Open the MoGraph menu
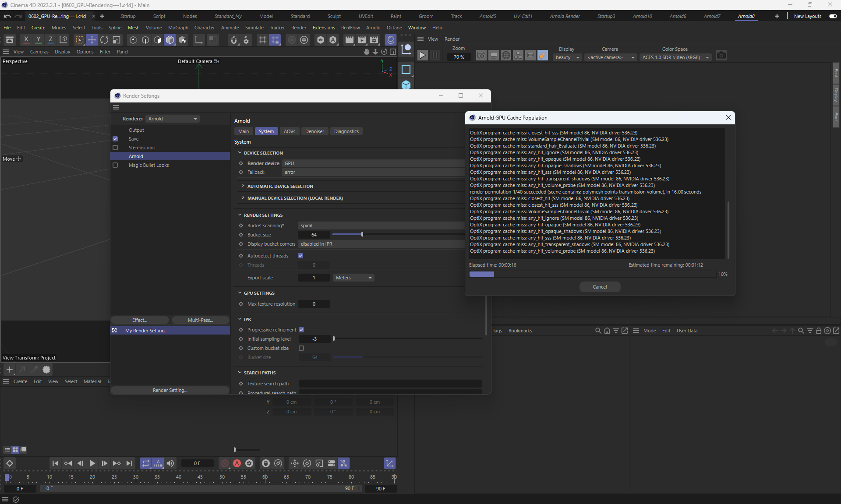 tap(178, 28)
